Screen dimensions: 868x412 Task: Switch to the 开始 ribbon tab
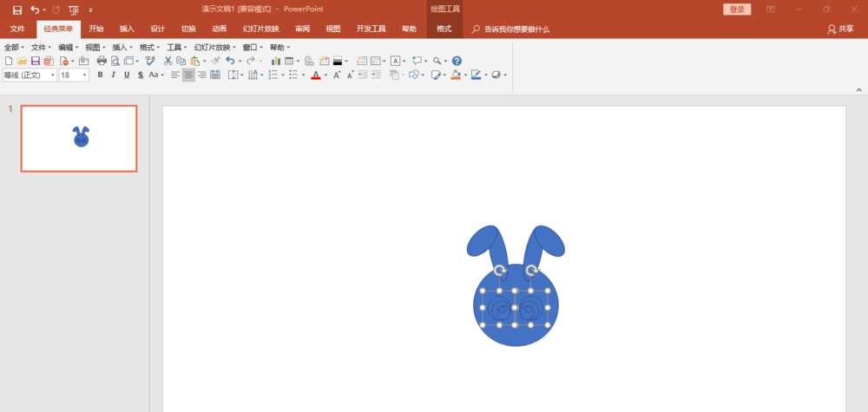coord(96,29)
